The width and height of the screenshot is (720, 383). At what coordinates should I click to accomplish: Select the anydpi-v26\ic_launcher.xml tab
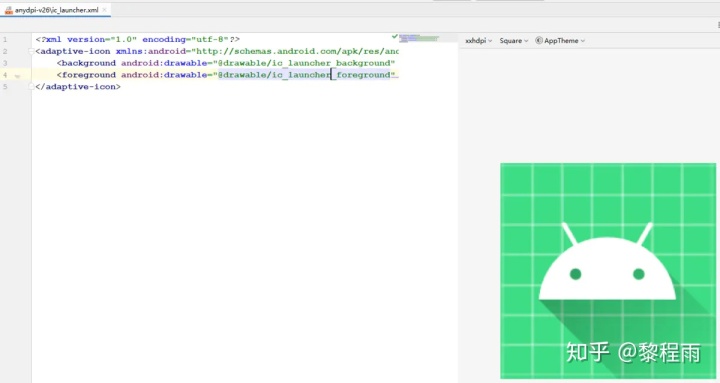(55, 10)
